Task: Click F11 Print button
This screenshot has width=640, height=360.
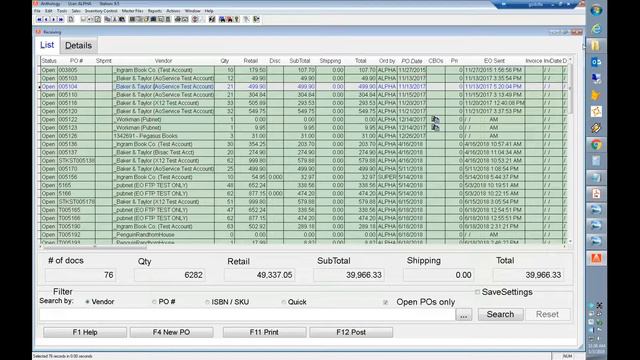Action: (264, 332)
